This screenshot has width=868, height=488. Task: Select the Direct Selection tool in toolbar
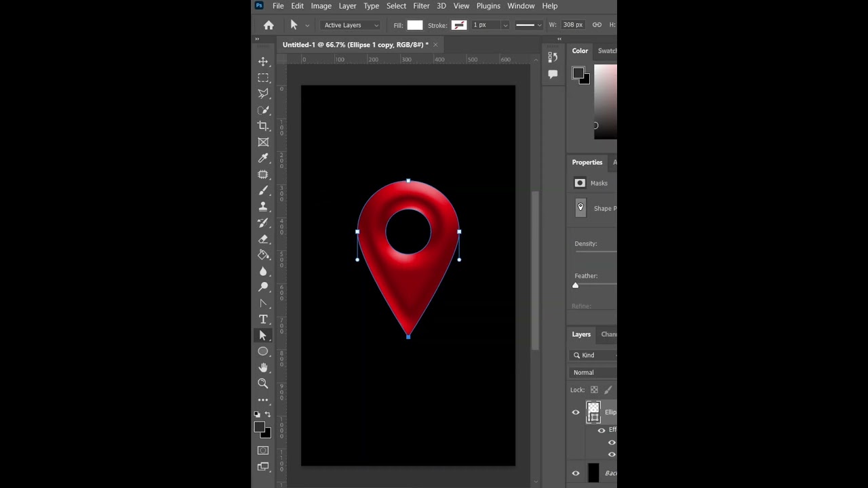tap(263, 335)
